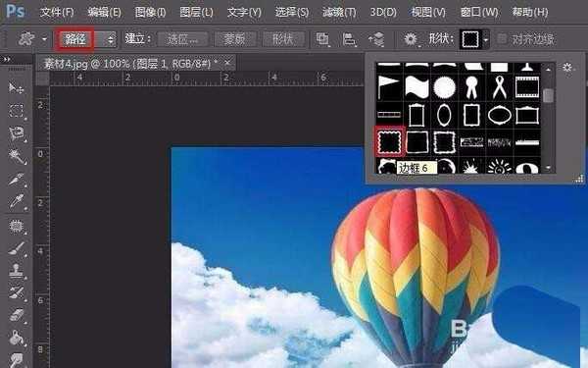The height and width of the screenshot is (368, 588).
Task: Click the 蒙版 mask button
Action: pyautogui.click(x=235, y=39)
